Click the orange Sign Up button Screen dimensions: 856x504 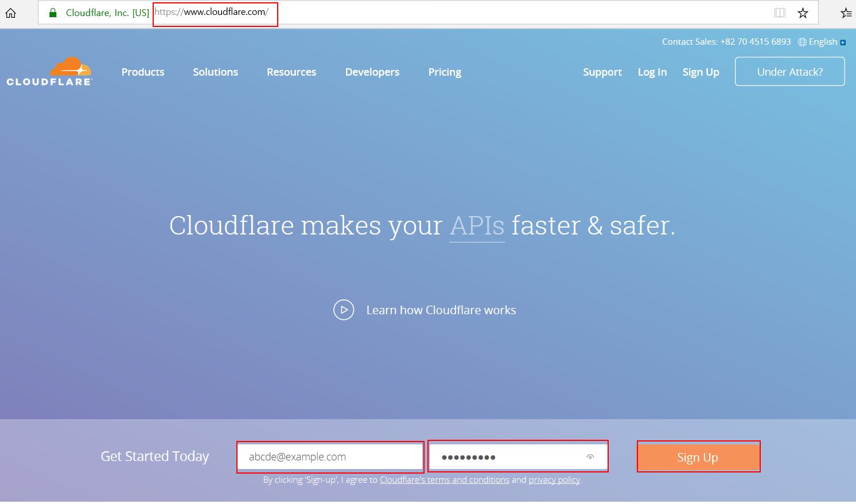698,457
